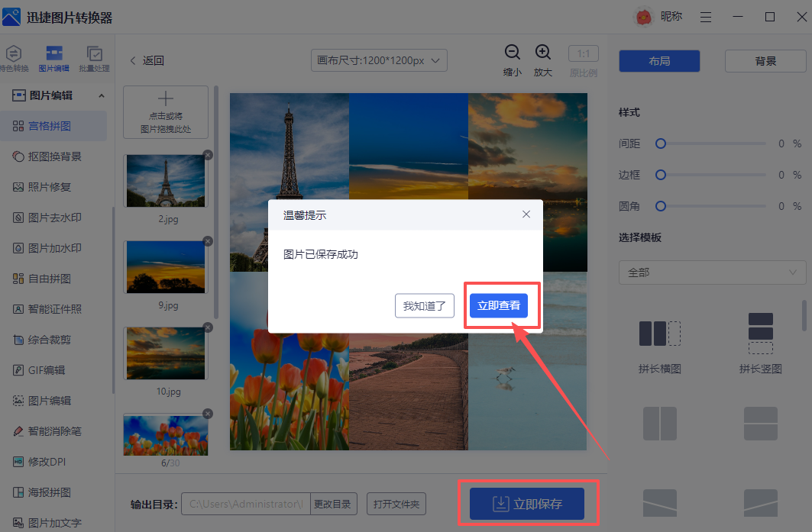The height and width of the screenshot is (532, 812).
Task: Open the 抠图换背景 tool
Action: coord(53,156)
